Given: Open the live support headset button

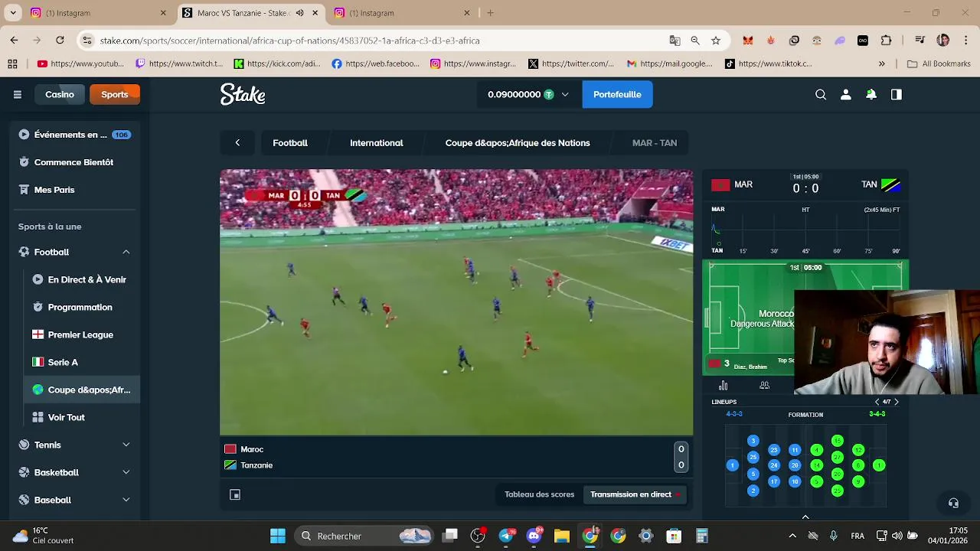Looking at the screenshot, I should 953,503.
